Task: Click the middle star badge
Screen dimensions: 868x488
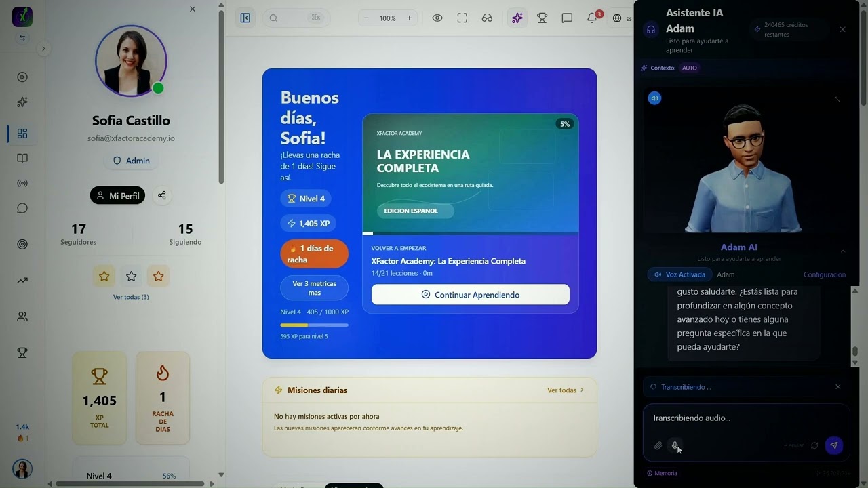Action: (x=131, y=276)
